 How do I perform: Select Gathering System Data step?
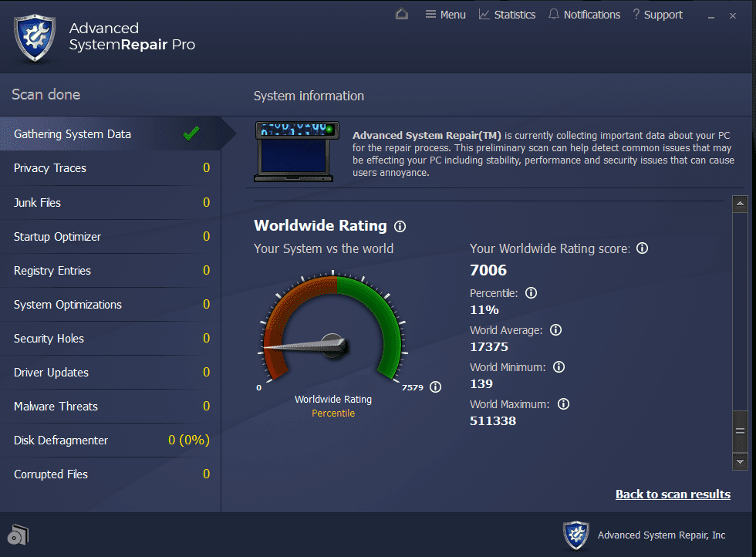111,134
